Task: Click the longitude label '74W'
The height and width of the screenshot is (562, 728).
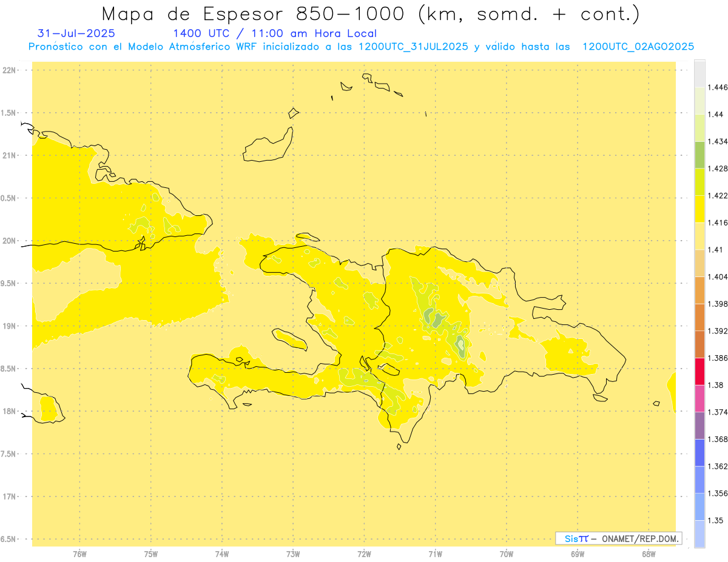Action: [222, 554]
